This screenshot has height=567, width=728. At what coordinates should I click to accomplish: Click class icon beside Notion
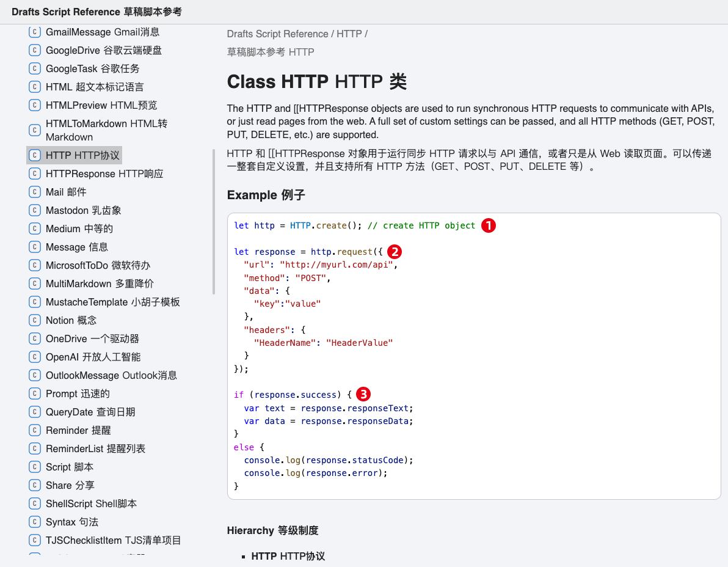(34, 320)
